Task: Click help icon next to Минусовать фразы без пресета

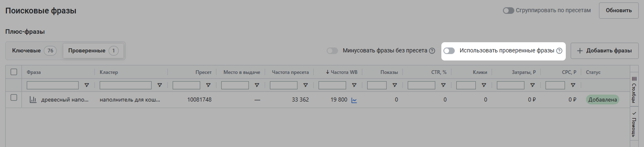Action: click(432, 51)
